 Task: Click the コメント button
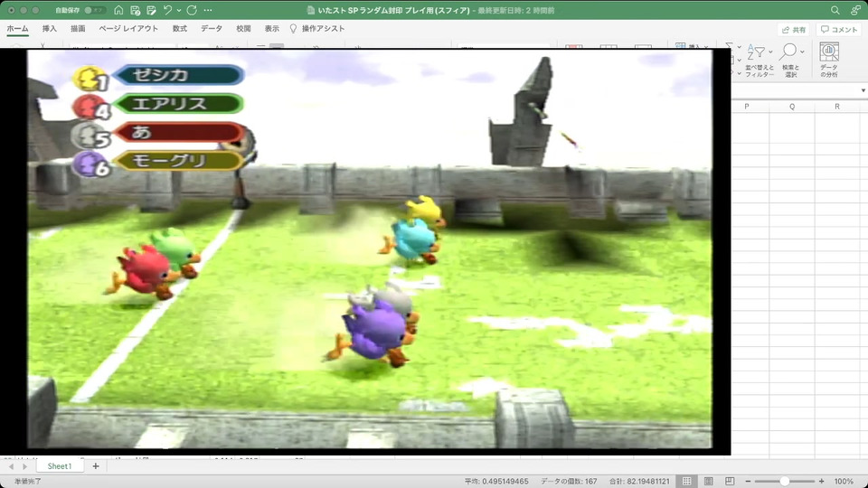pos(839,29)
